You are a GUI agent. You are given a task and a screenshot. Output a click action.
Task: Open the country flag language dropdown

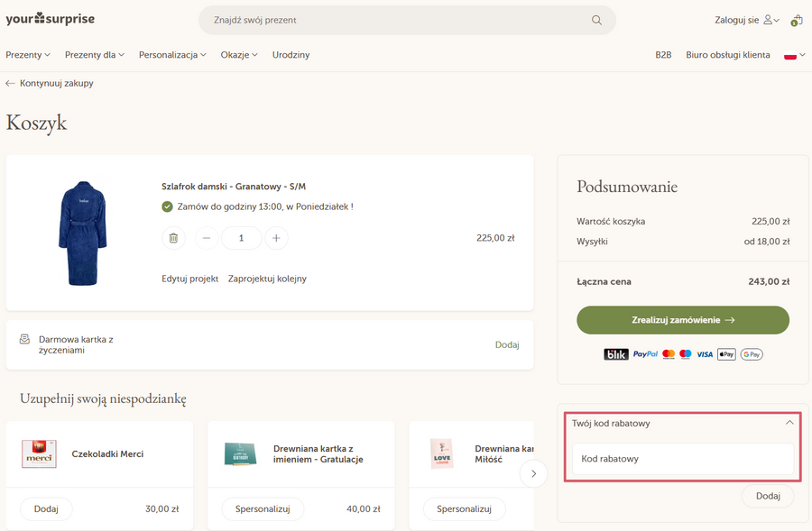tap(794, 55)
